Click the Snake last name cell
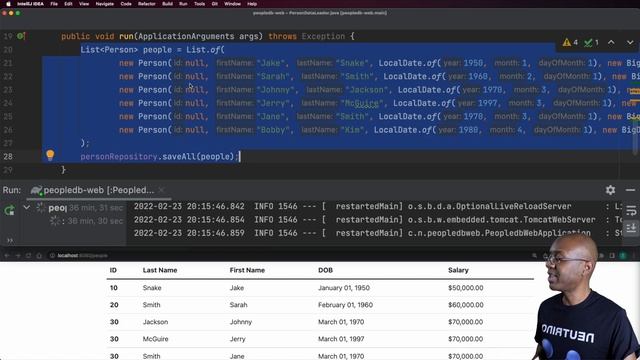Screen dimensions: 640x360 pos(152,288)
